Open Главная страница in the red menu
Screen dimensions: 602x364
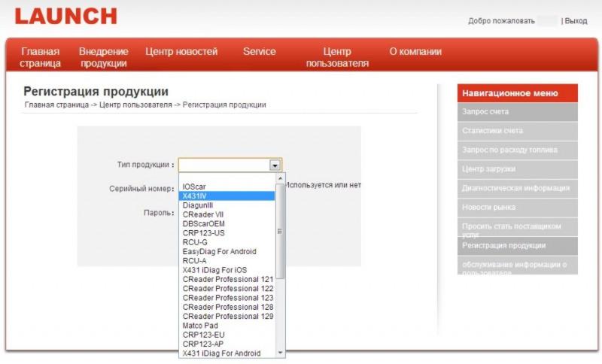point(40,57)
